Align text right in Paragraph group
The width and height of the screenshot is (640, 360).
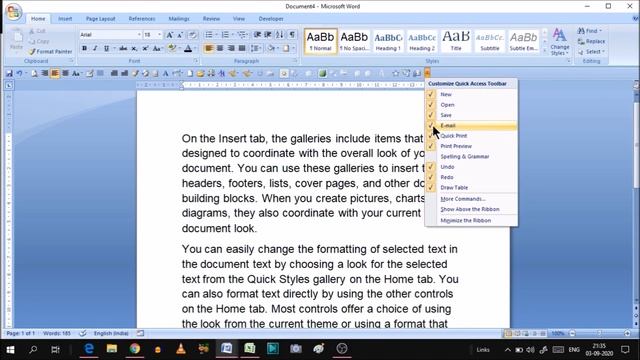click(x=231, y=48)
